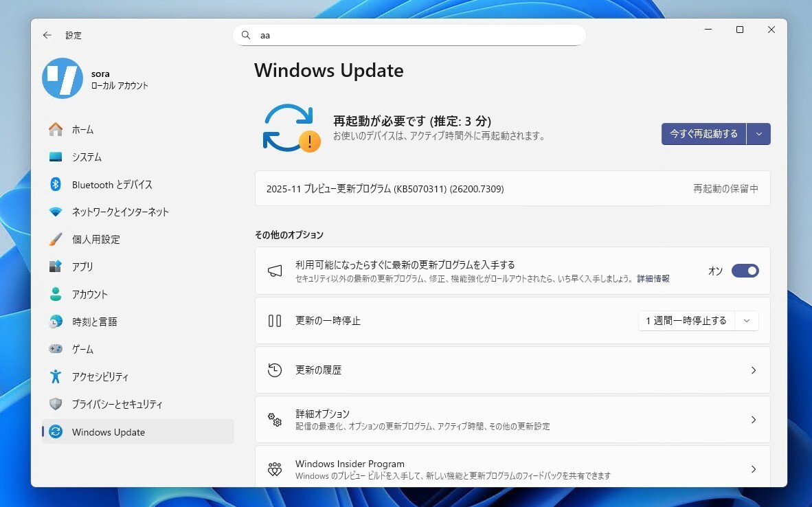Screen dimensions: 812x507
Task: Open プライバシーとセキュリティ page
Action: 138,404
